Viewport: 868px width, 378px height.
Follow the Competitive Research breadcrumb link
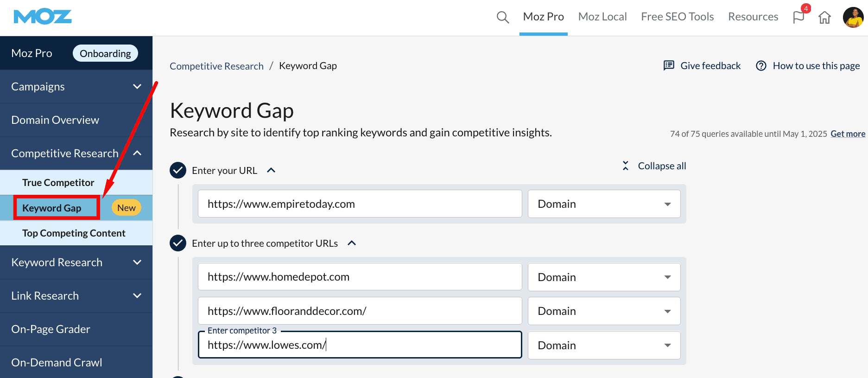click(x=216, y=66)
